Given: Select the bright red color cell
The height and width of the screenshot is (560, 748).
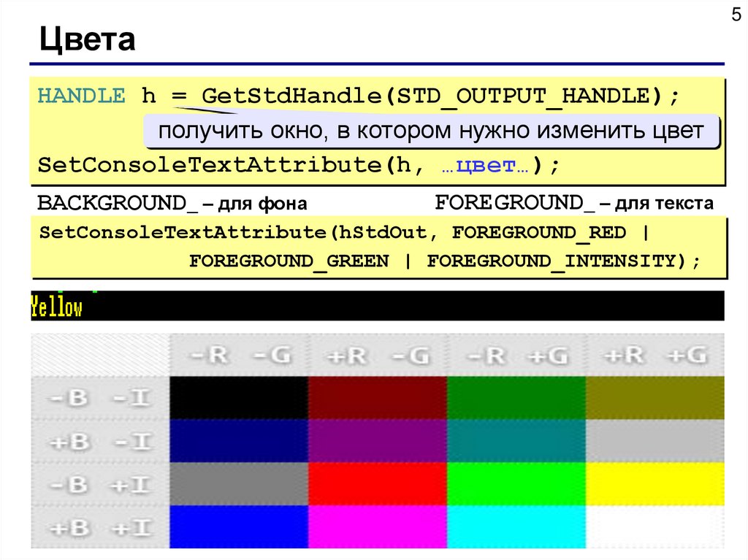Looking at the screenshot, I should coord(378,483).
